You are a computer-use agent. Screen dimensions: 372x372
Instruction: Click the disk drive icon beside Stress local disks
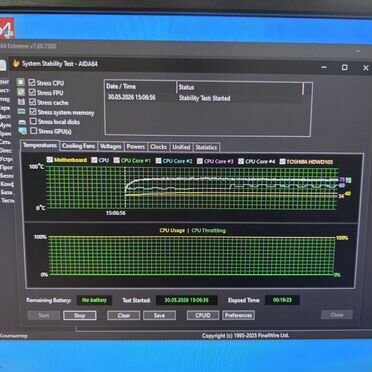click(x=22, y=122)
